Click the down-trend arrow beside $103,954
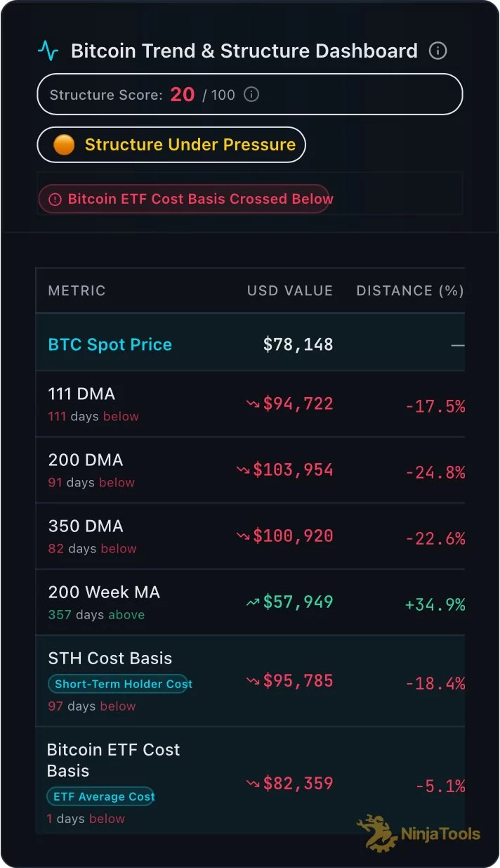The height and width of the screenshot is (868, 500). [x=243, y=470]
